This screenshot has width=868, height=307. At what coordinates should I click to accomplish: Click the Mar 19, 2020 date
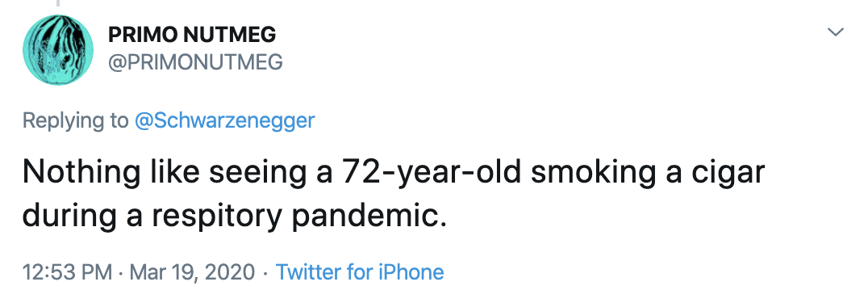tap(193, 272)
